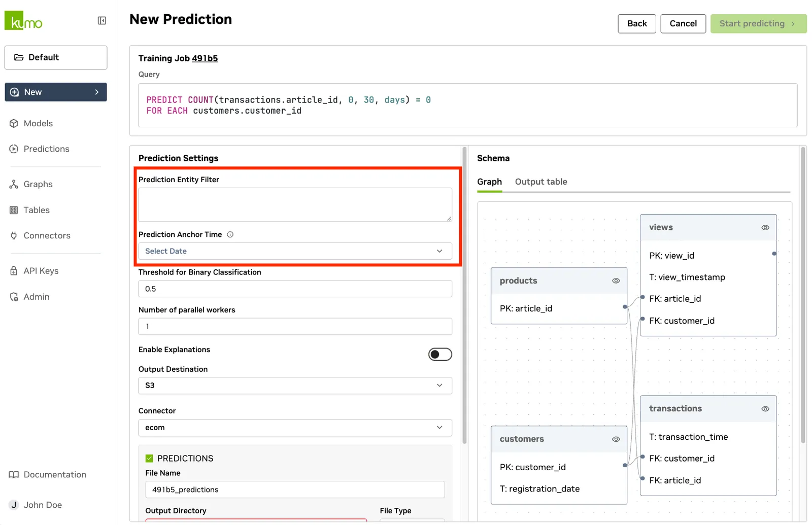Image resolution: width=812 pixels, height=525 pixels.
Task: Toggle visibility of the products table
Action: [616, 281]
